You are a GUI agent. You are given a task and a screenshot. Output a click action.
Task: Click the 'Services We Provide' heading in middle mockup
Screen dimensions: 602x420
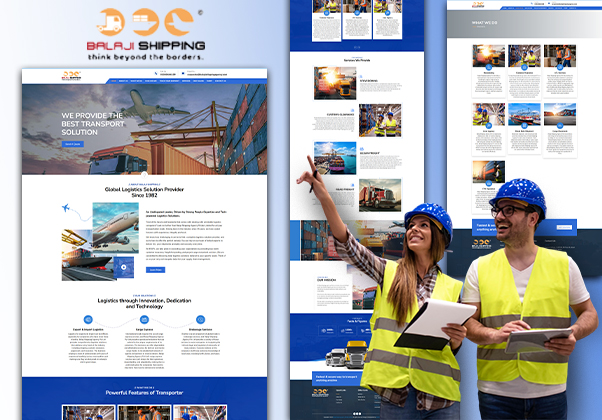point(357,60)
